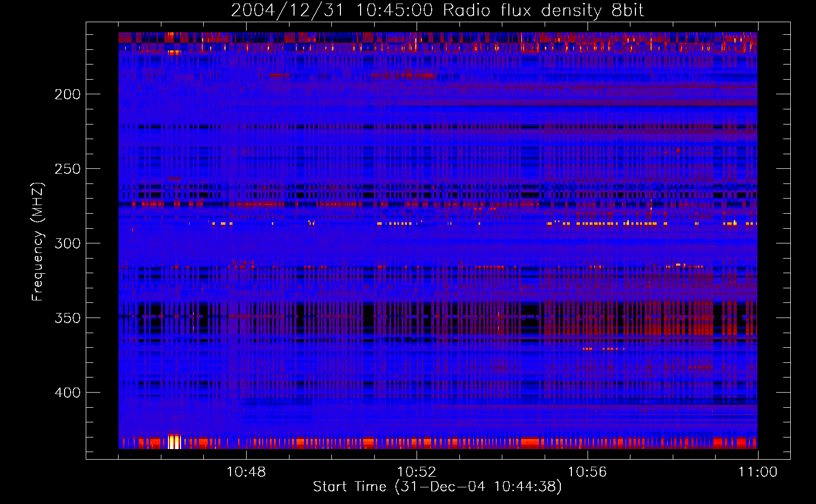Click the 200 frequency tick label

pyautogui.click(x=68, y=94)
